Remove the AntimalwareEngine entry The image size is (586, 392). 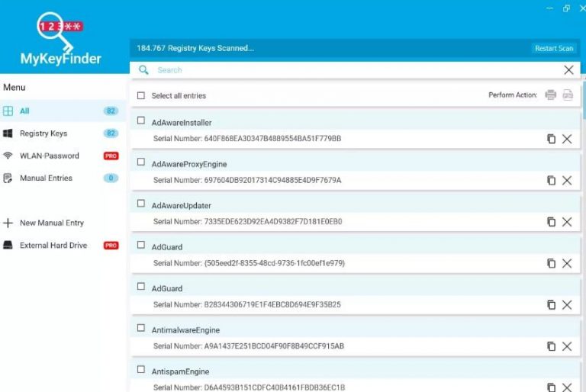pyautogui.click(x=567, y=346)
